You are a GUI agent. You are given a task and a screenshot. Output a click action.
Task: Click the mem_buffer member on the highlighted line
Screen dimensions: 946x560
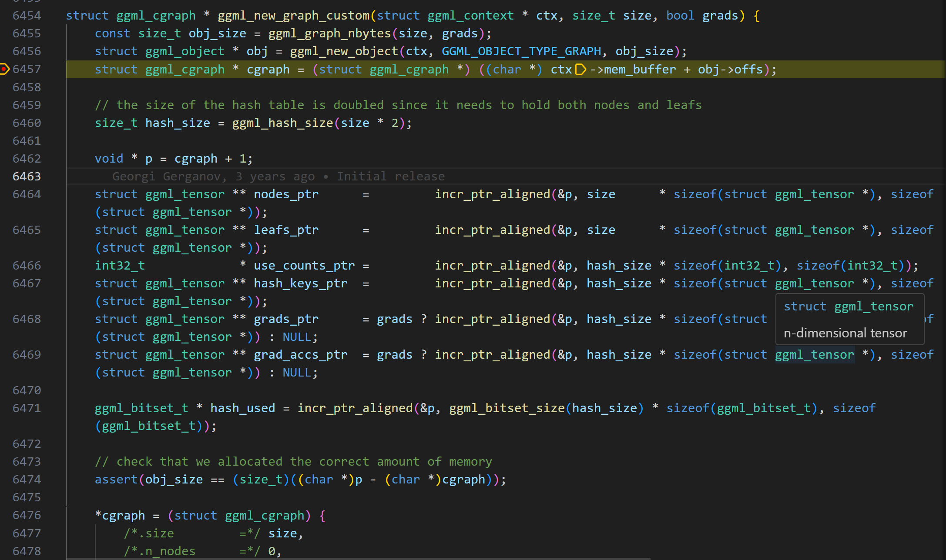click(640, 70)
